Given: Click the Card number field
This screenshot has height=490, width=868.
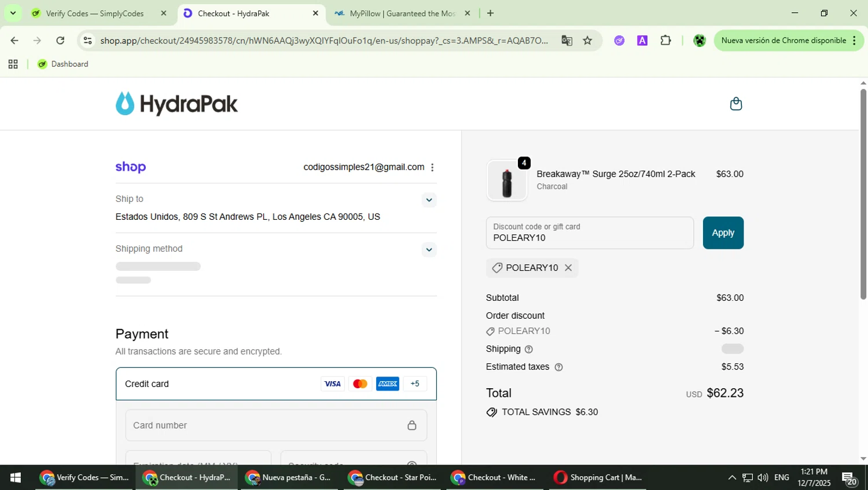Looking at the screenshot, I should (276, 425).
